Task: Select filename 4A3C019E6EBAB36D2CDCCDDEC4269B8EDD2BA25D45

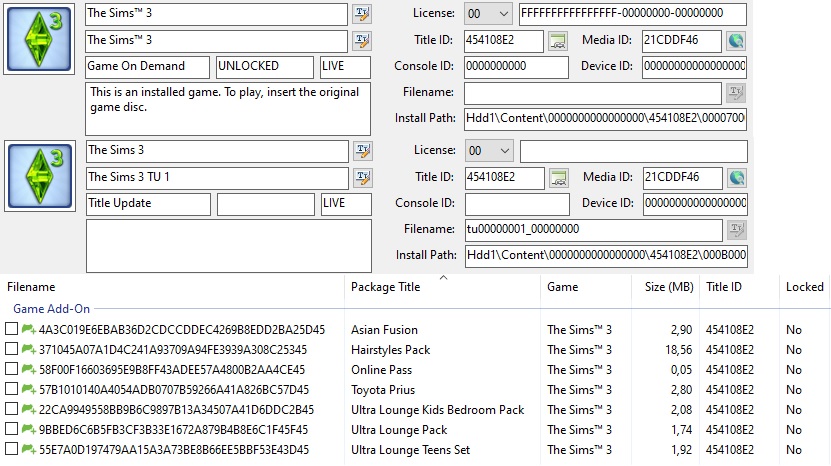Action: pyautogui.click(x=182, y=330)
